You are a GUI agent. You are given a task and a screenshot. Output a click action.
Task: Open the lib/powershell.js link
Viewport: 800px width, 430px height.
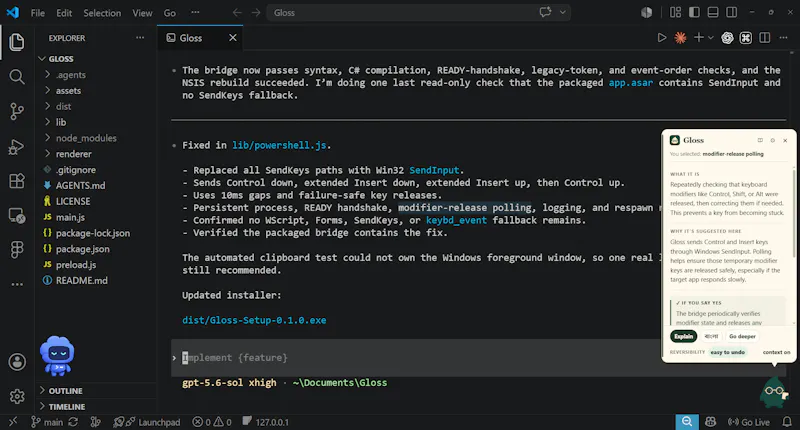coord(279,145)
